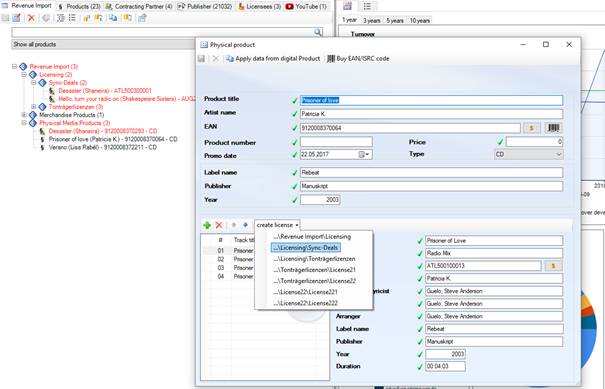Click the empty Product number field
The width and height of the screenshot is (605, 389).
336,142
